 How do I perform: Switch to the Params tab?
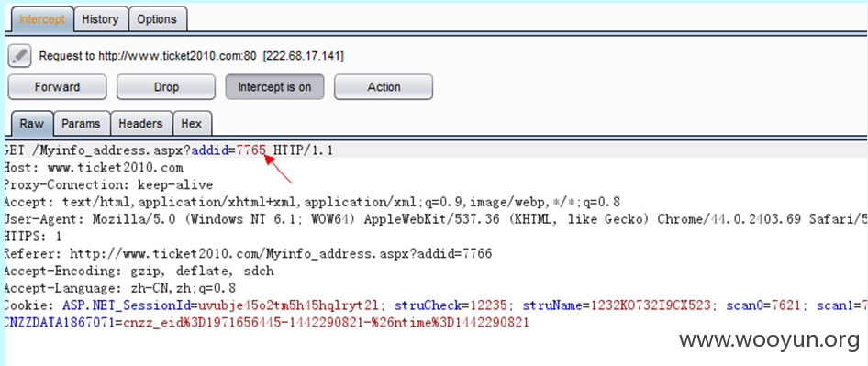tap(81, 124)
